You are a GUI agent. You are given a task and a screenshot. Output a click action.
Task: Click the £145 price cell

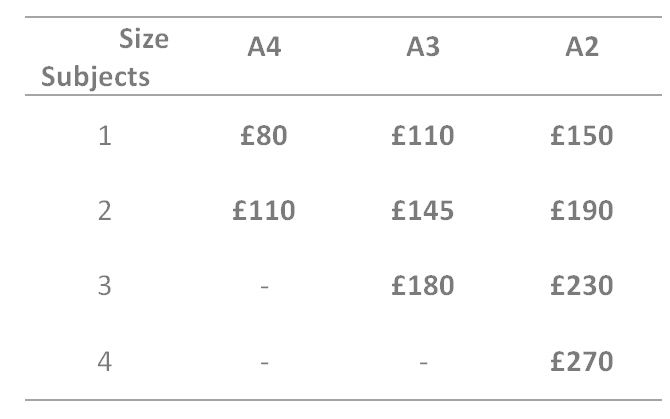point(423,211)
